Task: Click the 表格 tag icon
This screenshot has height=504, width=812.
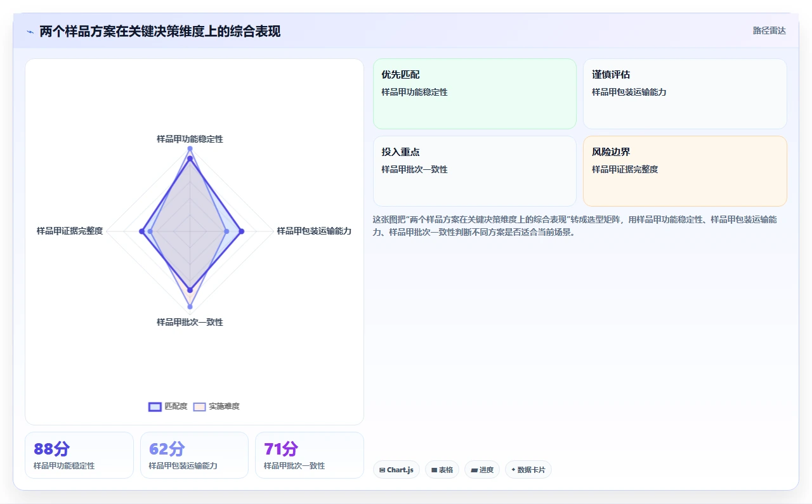Action: (x=434, y=470)
